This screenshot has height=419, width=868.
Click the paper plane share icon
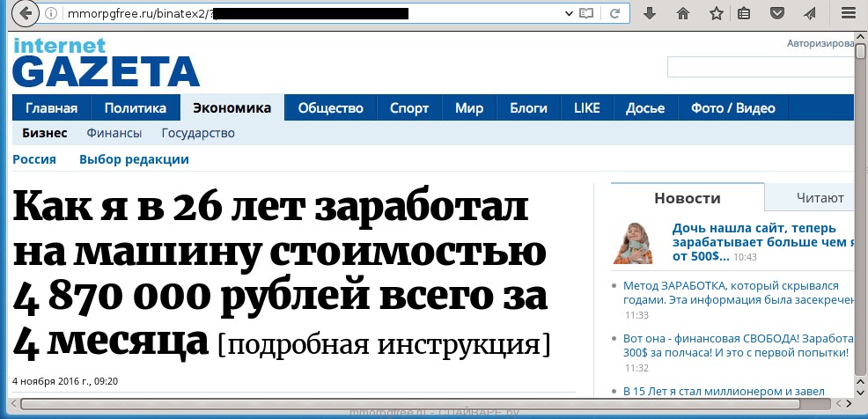pos(811,14)
